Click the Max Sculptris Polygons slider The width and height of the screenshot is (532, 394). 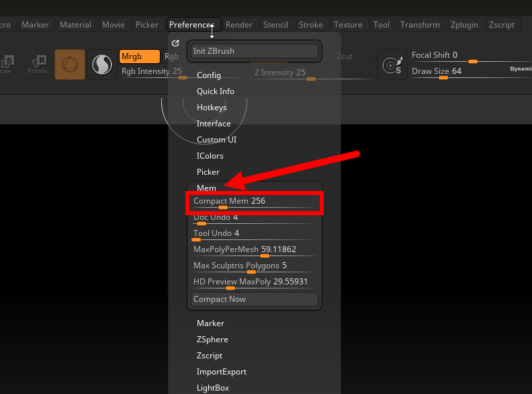point(255,268)
